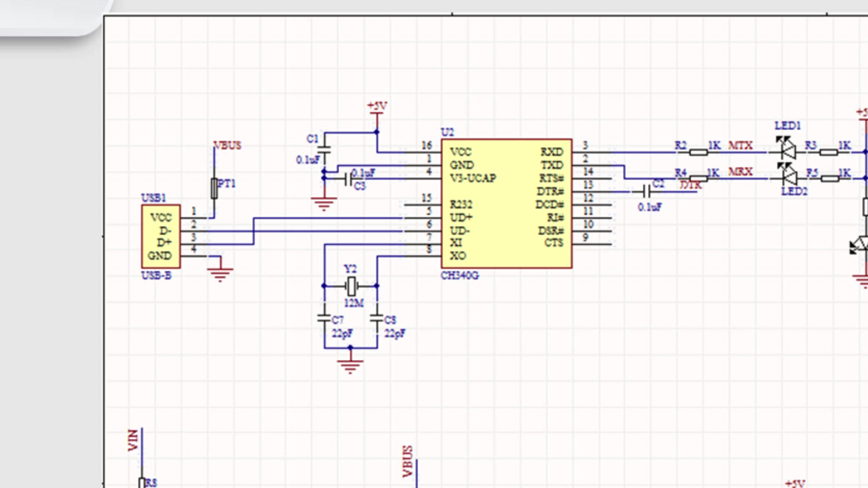Select resistor R5 next to LED2
868x488 pixels.
pos(830,179)
